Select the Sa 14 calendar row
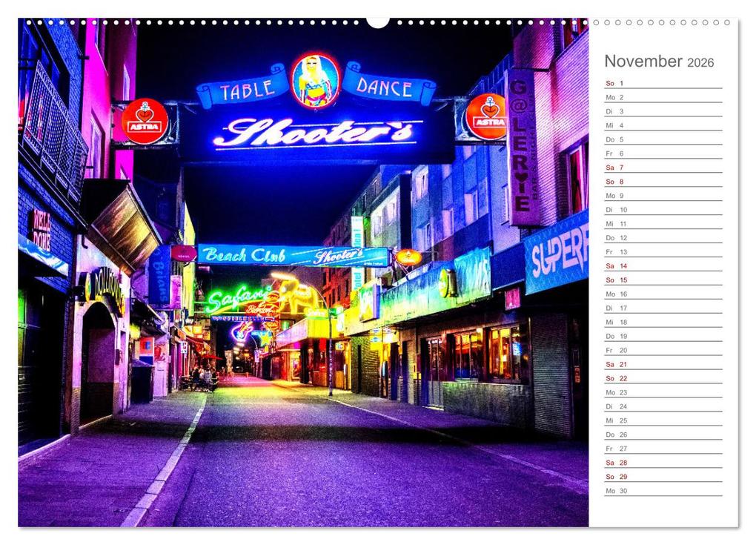Viewport: 756px width, 545px height. click(663, 265)
